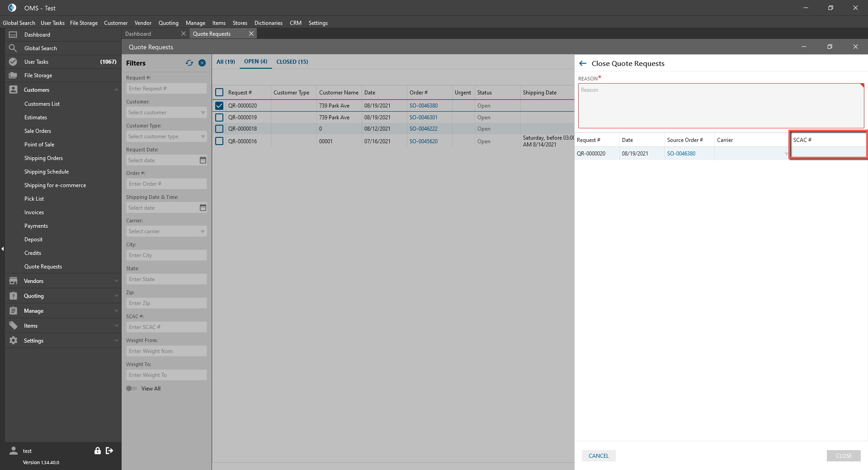Click the back arrow beside Close Quote Requests

(x=583, y=64)
